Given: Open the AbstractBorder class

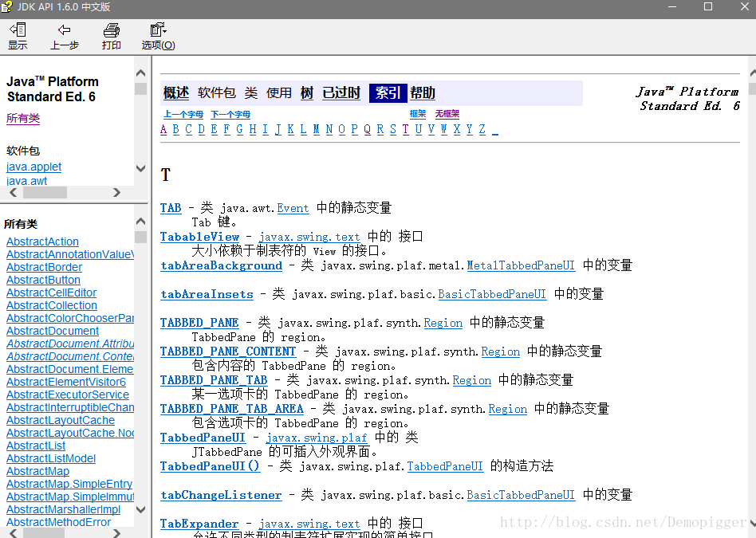Looking at the screenshot, I should [x=45, y=267].
